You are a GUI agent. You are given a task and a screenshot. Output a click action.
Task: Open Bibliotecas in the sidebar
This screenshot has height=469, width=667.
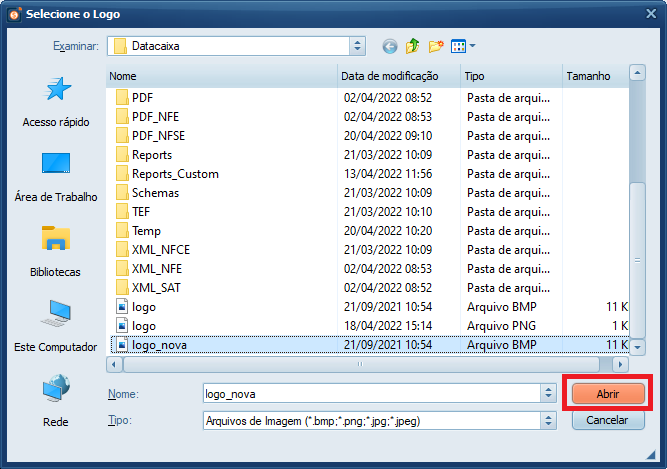[x=56, y=252]
